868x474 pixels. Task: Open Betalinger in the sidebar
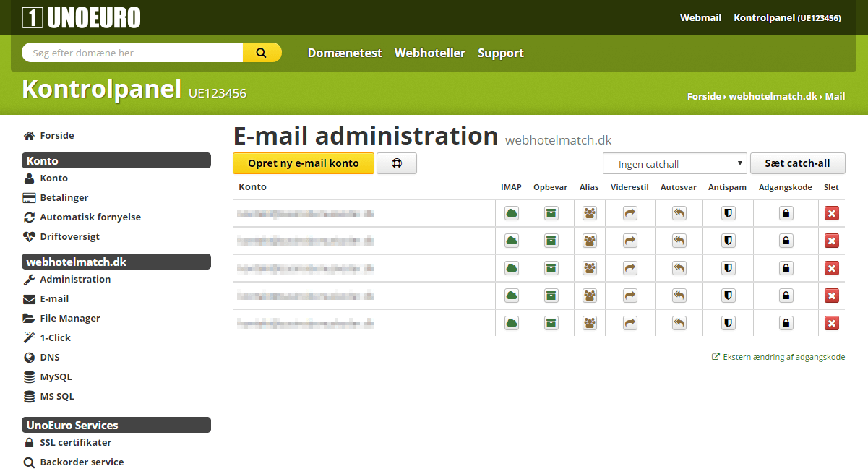pos(56,198)
